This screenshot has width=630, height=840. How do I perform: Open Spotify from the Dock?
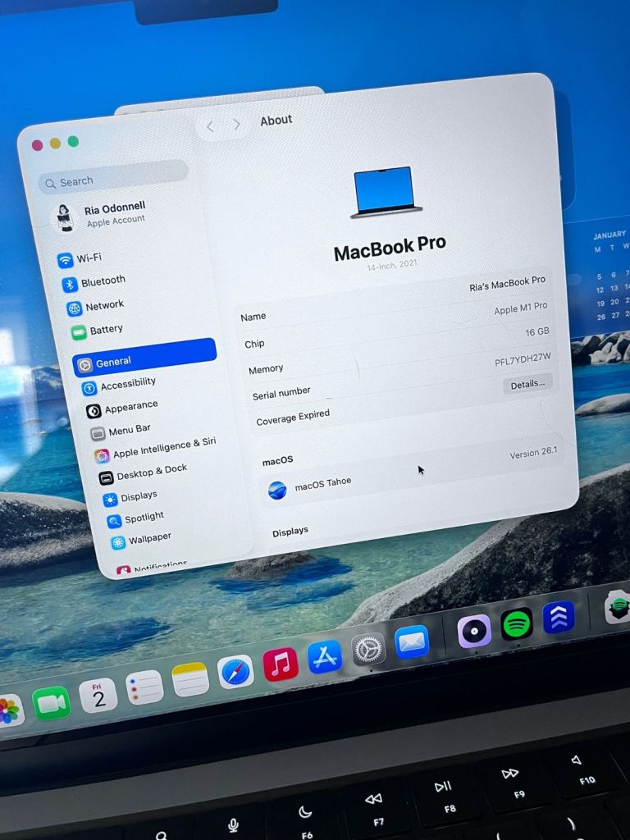(517, 624)
